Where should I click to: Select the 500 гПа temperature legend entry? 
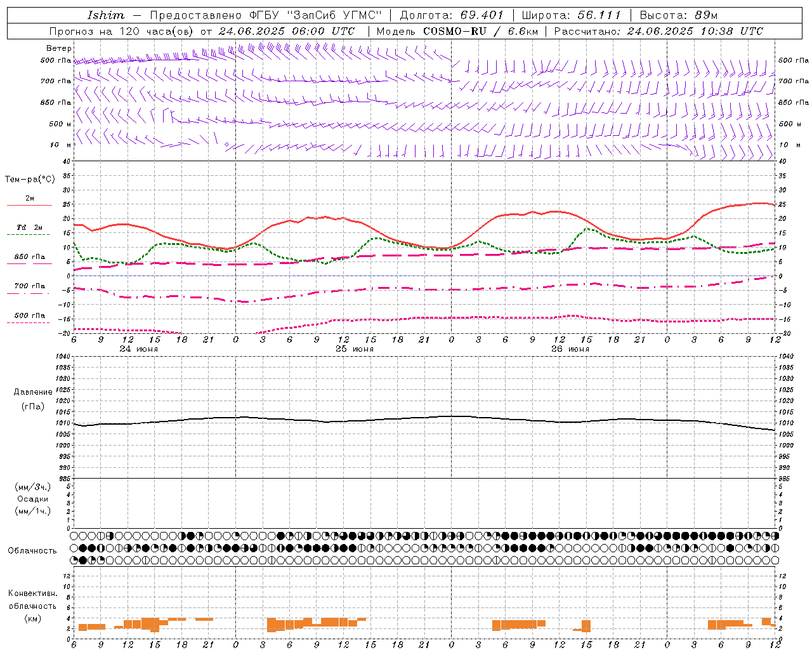30,315
